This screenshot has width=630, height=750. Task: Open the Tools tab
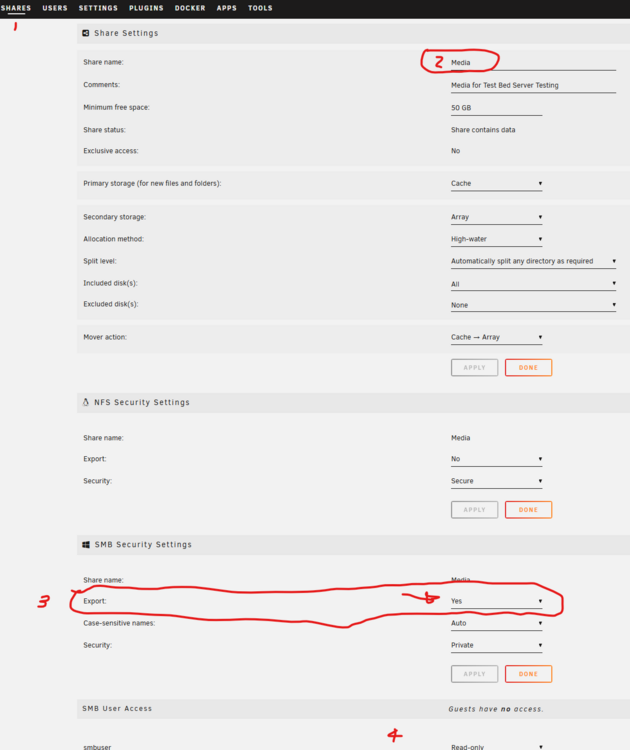click(260, 8)
